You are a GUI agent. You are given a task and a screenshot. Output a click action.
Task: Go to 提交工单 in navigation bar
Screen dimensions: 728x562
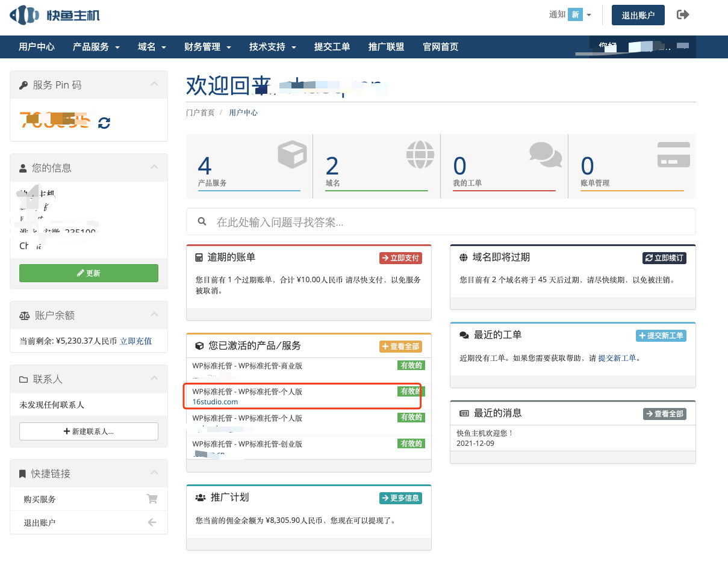tap(332, 47)
